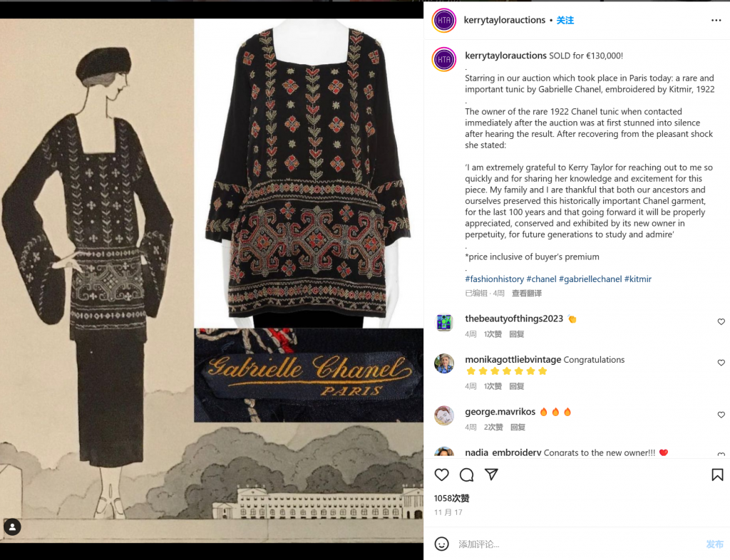Screen dimensions: 730x560
Task: Open emoji picker in comment box
Action: 441,544
